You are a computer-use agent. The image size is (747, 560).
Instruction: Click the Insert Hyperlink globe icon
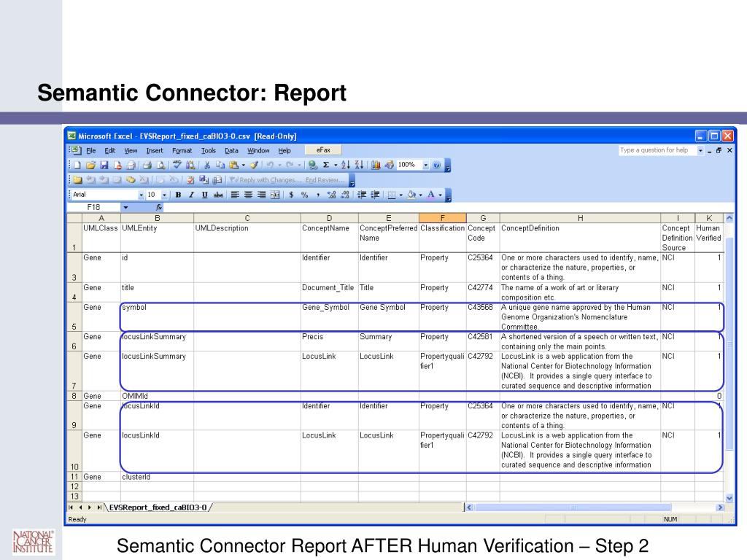coord(312,166)
